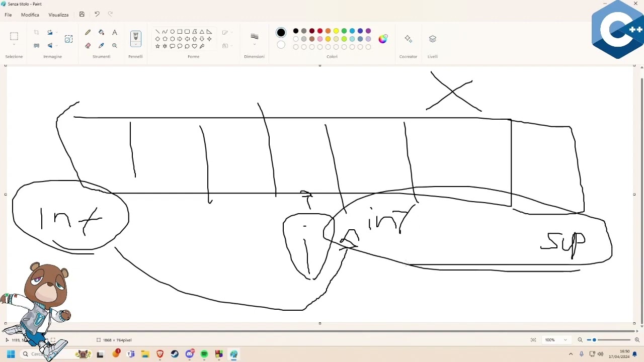Select the Color picker eyedropper tool
This screenshot has width=644, height=362.
(x=101, y=45)
